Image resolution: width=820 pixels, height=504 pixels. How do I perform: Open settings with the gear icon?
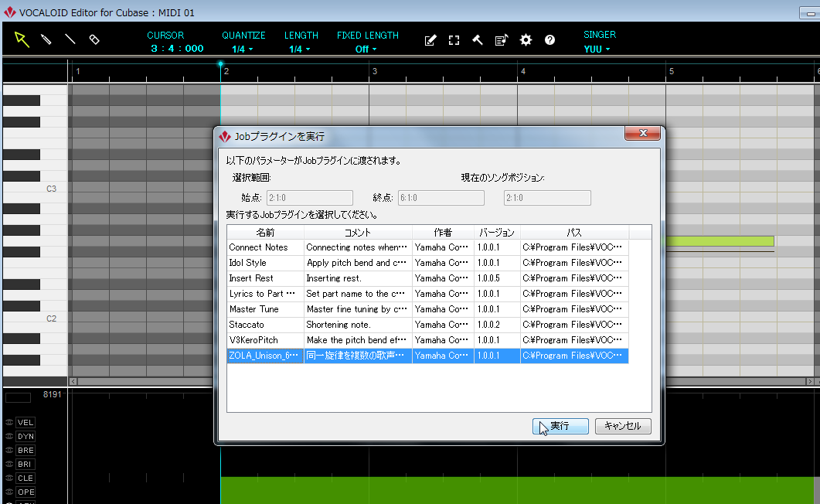tap(526, 40)
